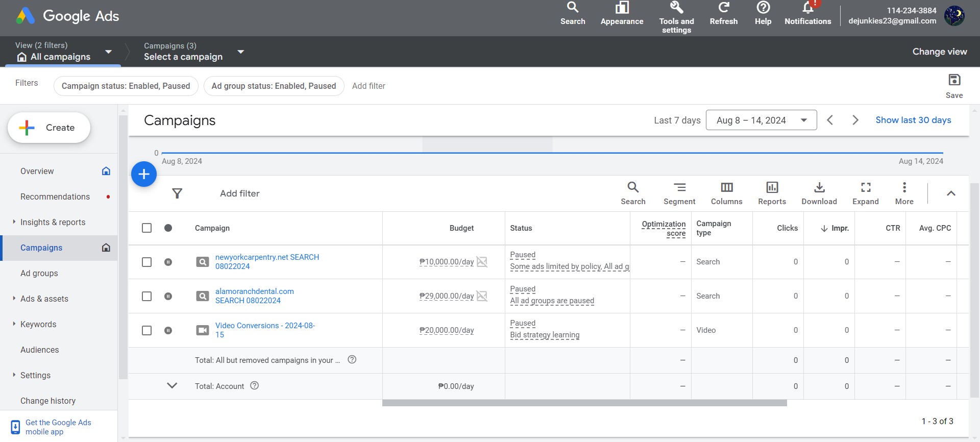
Task: Click the blue plus new campaign button
Action: coord(144,174)
